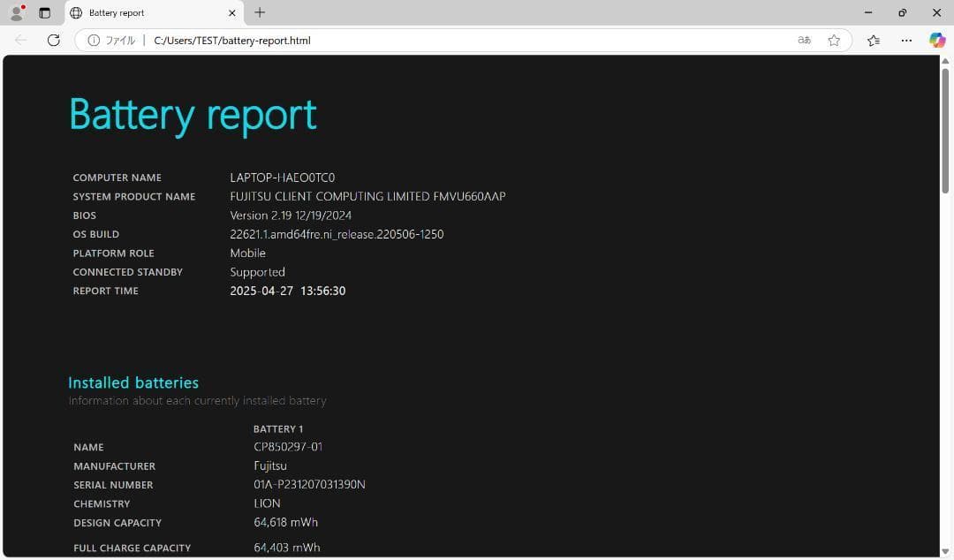This screenshot has width=954, height=560.
Task: Open the workspaces menu in the title bar
Action: tap(45, 12)
